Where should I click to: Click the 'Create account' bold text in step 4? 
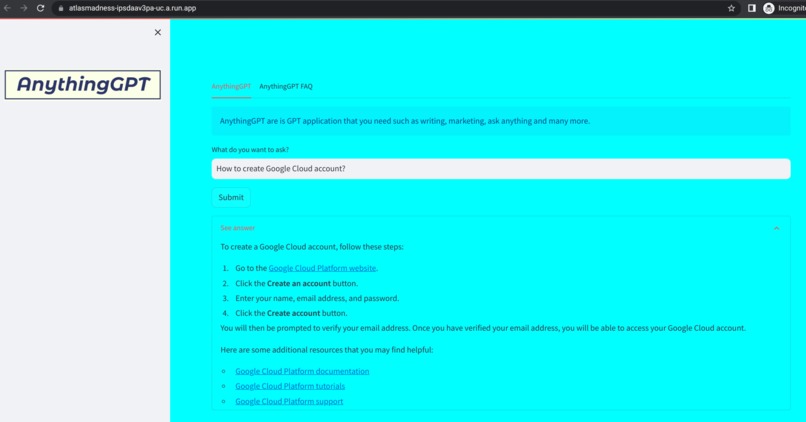[x=294, y=313]
